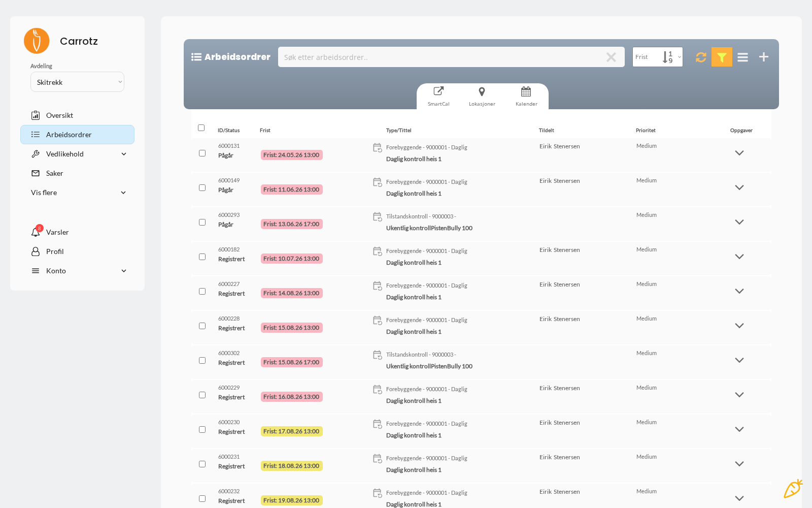Tick checkbox for order 6000229
Image resolution: width=812 pixels, height=508 pixels.
tap(202, 395)
